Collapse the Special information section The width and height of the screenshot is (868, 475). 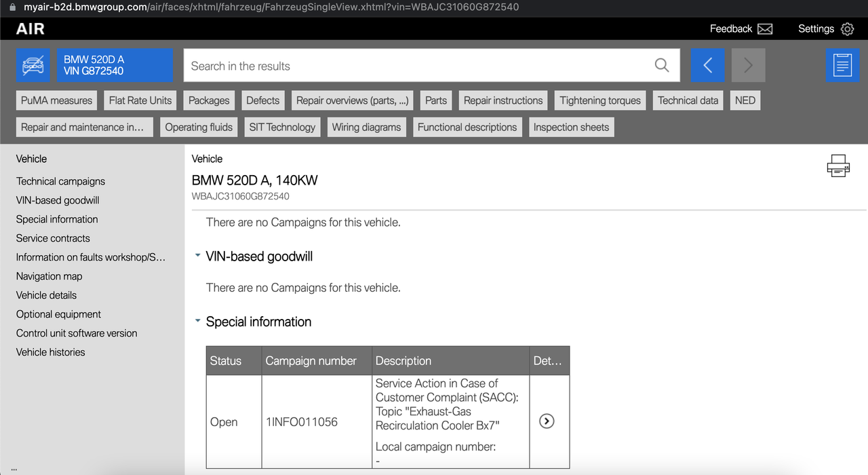(x=197, y=322)
